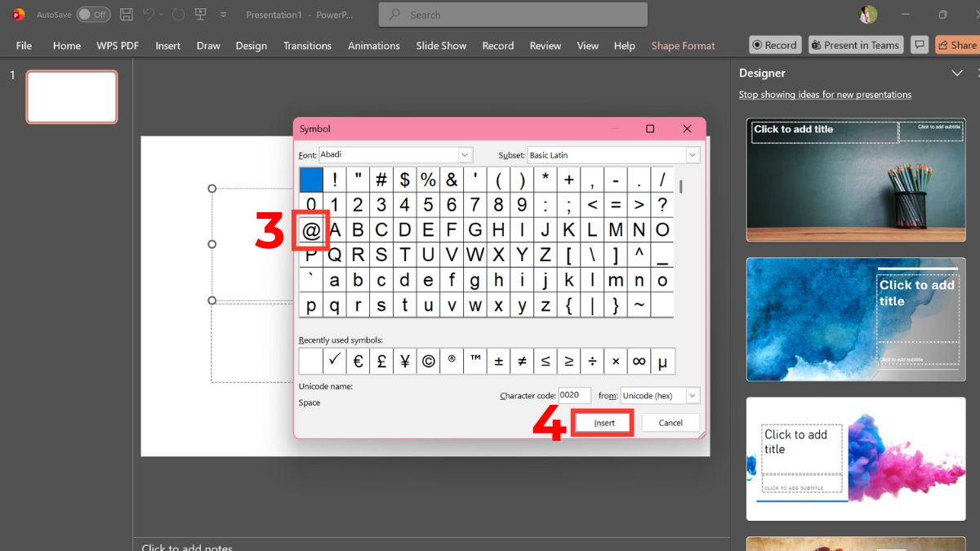The width and height of the screenshot is (980, 551).
Task: Open Comments from the title bar
Action: [x=920, y=44]
